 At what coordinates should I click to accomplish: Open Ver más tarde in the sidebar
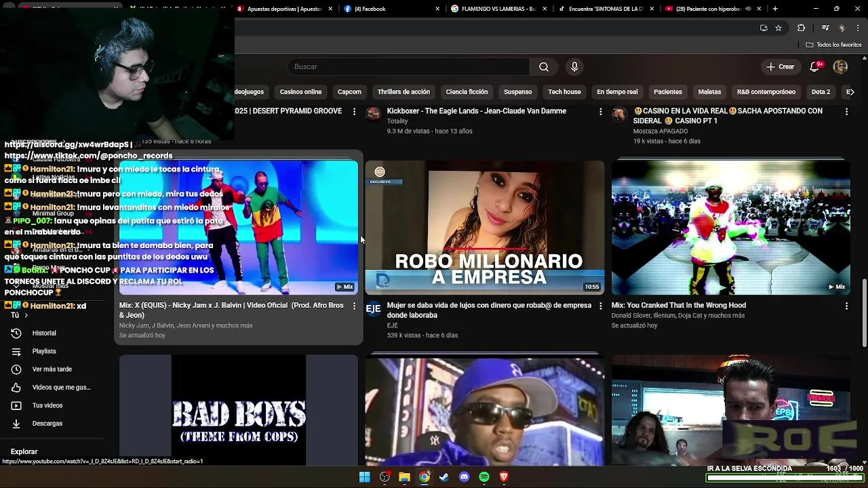point(52,369)
